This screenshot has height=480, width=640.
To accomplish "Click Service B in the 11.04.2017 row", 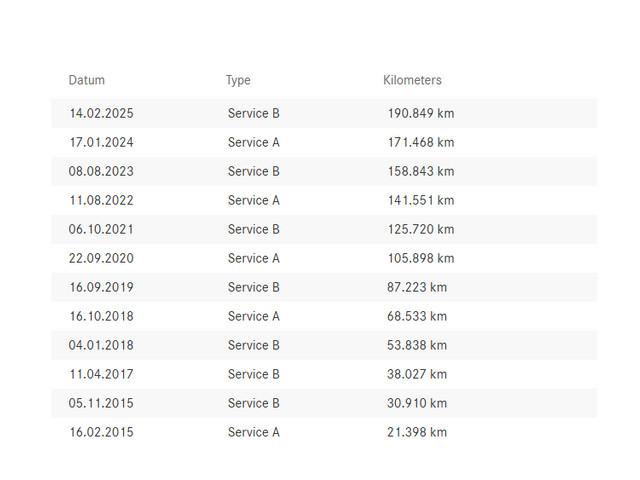I will pos(254,374).
